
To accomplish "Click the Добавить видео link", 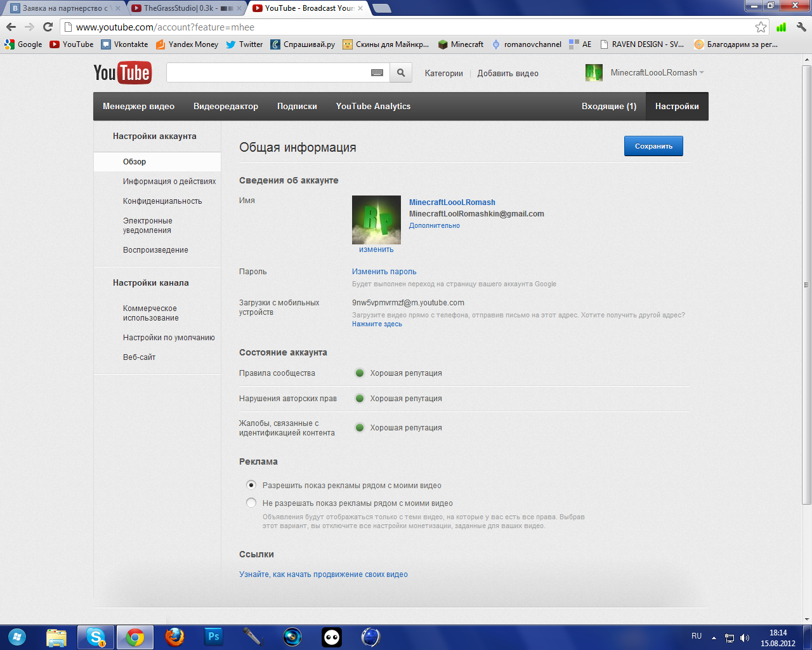I will [x=507, y=74].
